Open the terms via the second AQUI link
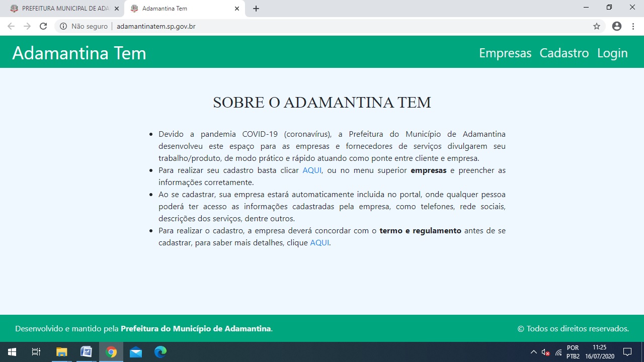Viewport: 644px width, 362px height. click(319, 242)
